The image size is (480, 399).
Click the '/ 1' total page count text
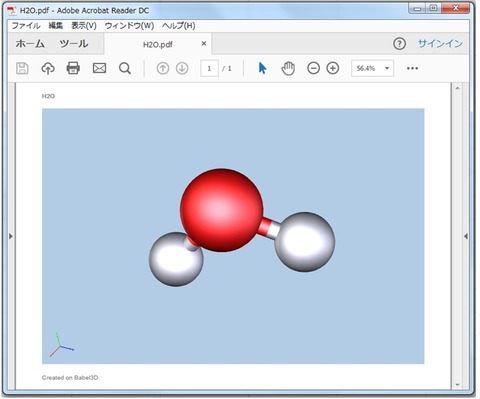pos(227,68)
